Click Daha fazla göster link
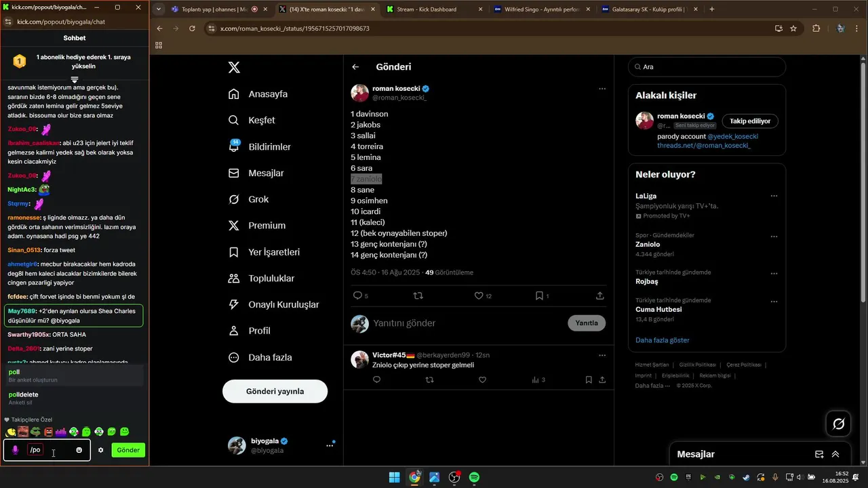Image resolution: width=868 pixels, height=488 pixels. pyautogui.click(x=662, y=340)
